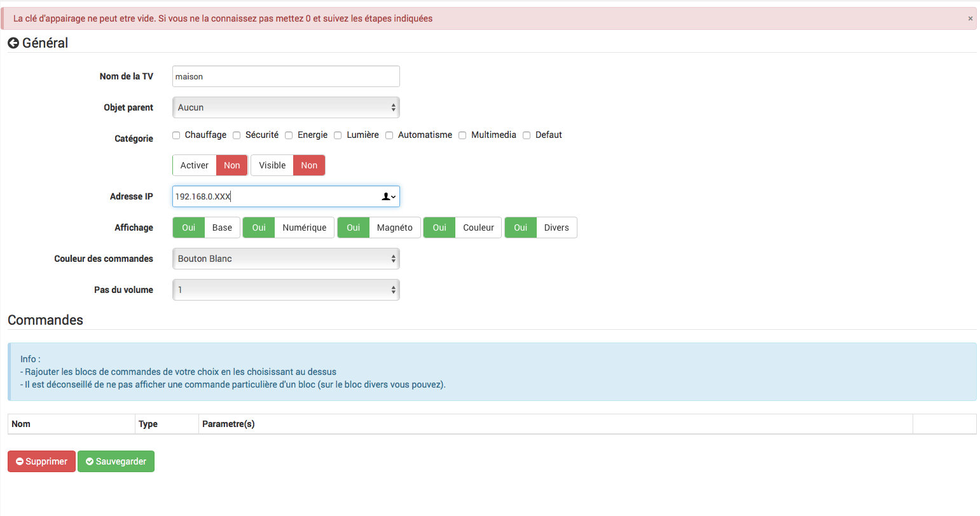This screenshot has height=516, width=980.
Task: Dismiss the red pairing key error alert
Action: (970, 18)
